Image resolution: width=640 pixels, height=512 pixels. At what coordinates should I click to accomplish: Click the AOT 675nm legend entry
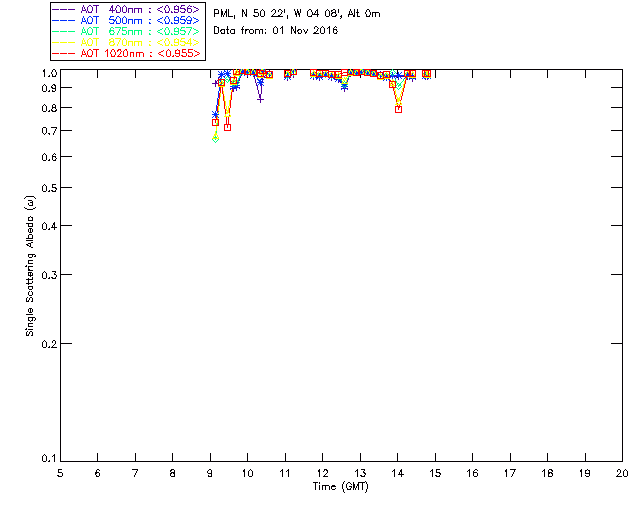126,31
